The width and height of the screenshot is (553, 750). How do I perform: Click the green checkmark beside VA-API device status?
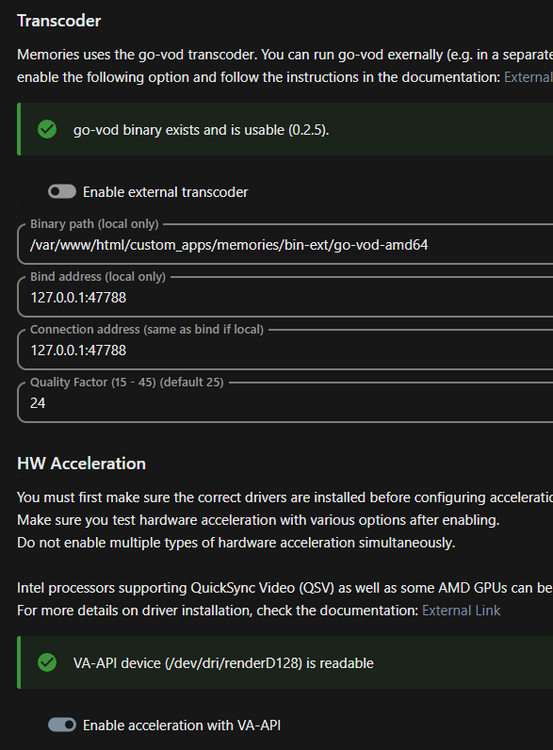point(47,662)
